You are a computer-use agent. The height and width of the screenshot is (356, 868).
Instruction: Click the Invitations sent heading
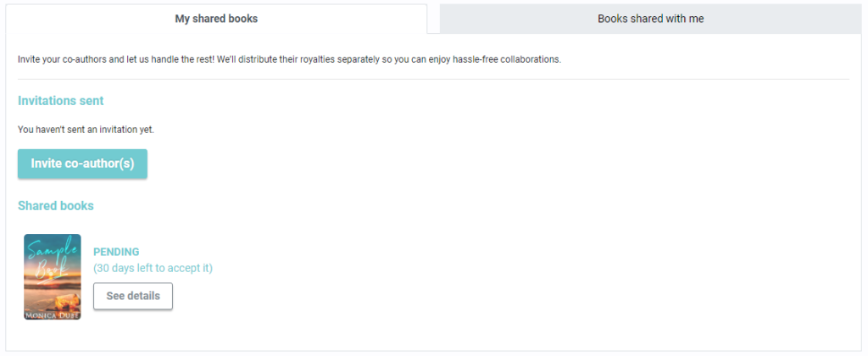[x=61, y=101]
